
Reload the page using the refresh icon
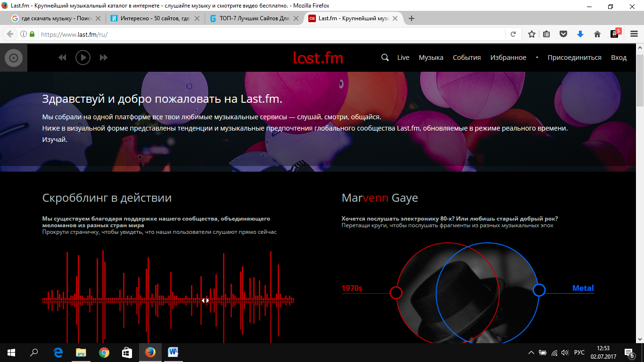[x=513, y=34]
